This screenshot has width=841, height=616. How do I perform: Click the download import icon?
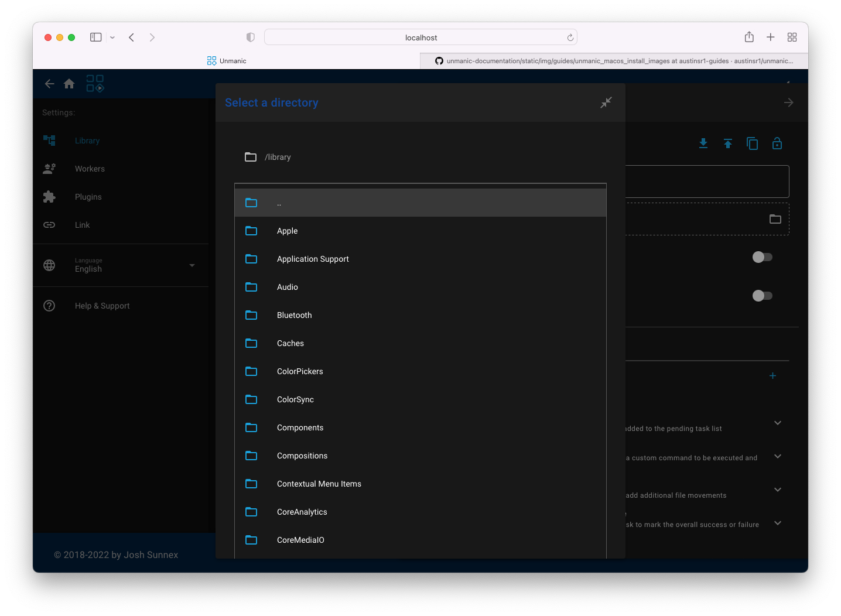click(x=703, y=143)
